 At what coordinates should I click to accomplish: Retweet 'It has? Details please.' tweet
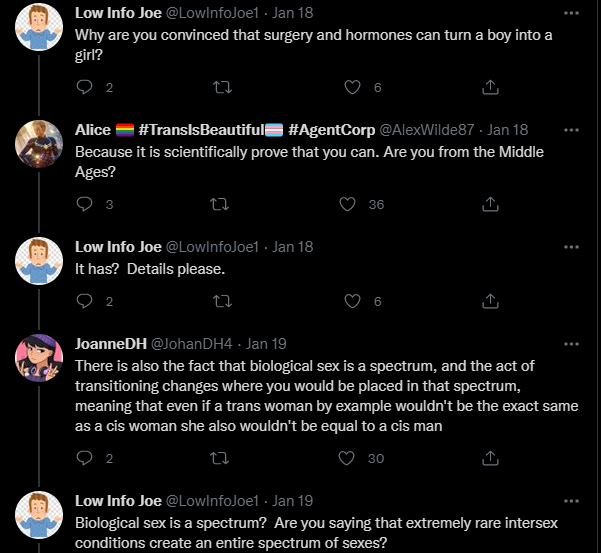222,301
